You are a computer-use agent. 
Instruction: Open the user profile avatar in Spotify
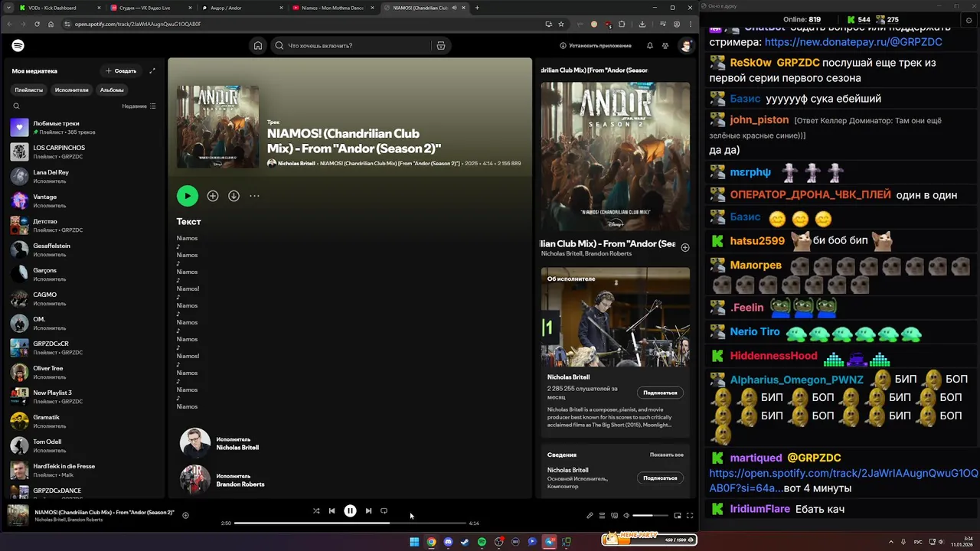click(686, 46)
